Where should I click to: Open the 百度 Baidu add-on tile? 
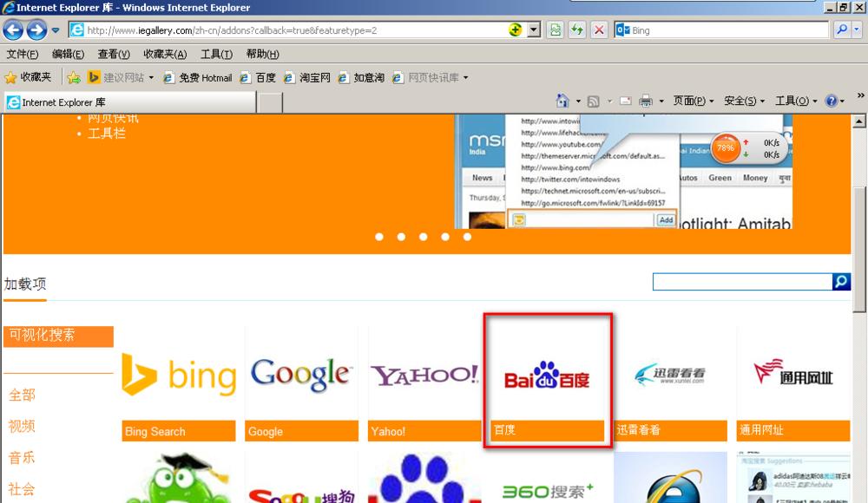coord(548,382)
